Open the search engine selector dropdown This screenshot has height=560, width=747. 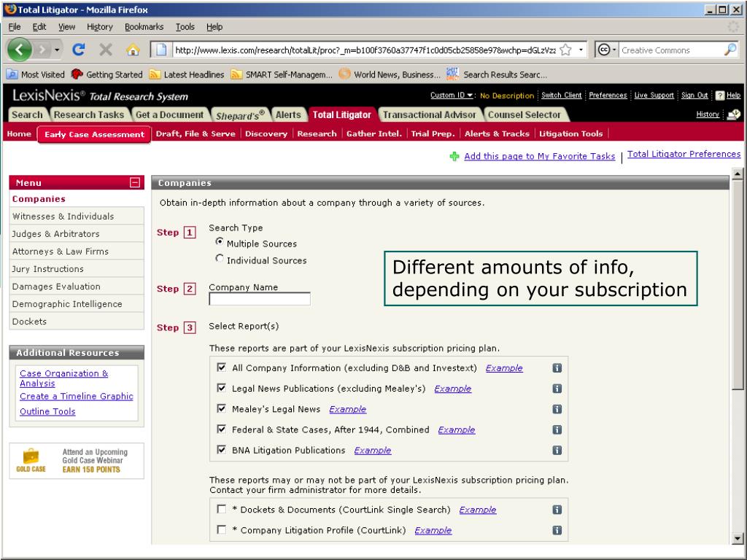tap(606, 50)
